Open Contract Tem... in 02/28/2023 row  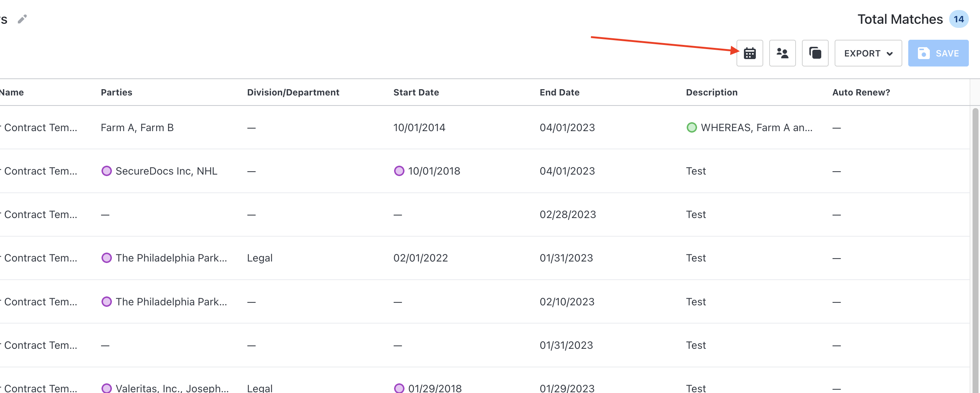40,215
